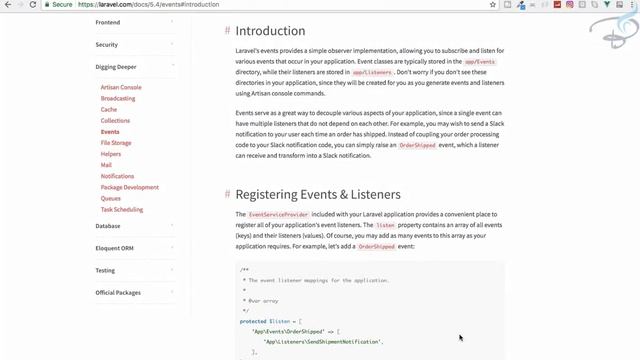Open the Chrome three-dot menu
The image size is (640, 360).
click(632, 4)
